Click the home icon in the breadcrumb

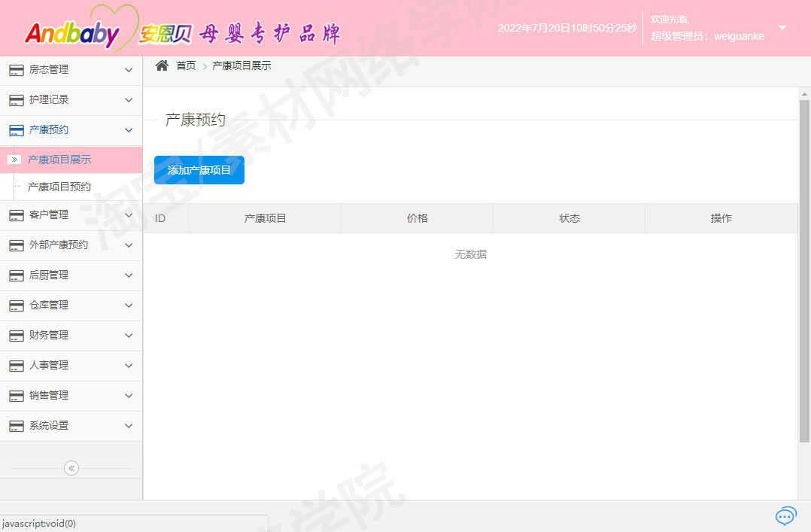162,65
